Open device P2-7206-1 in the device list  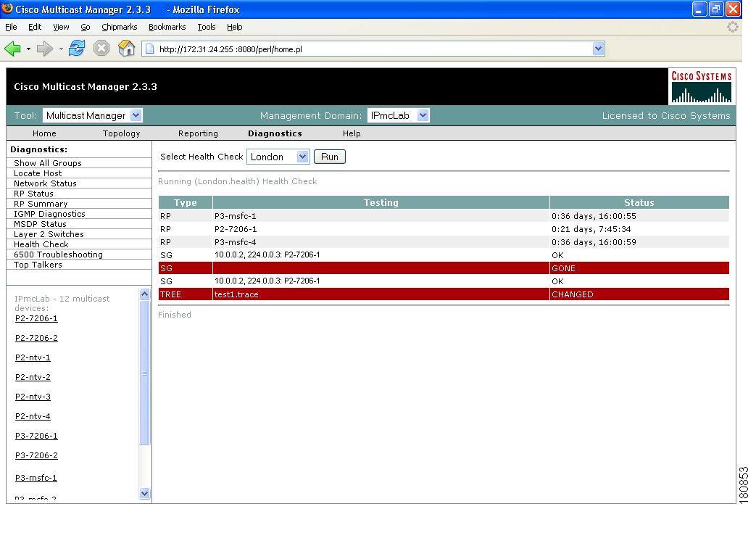coord(36,318)
